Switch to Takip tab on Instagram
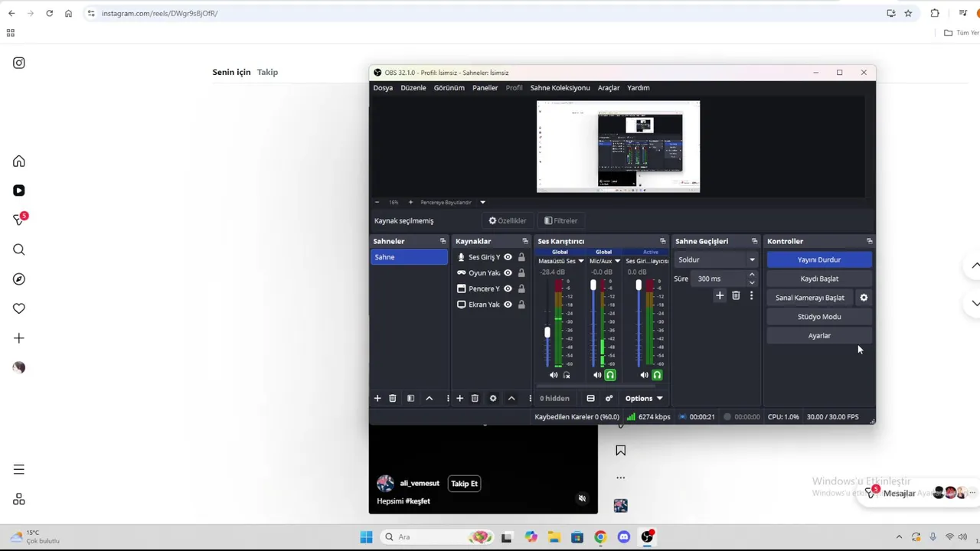980x551 pixels. 267,72
